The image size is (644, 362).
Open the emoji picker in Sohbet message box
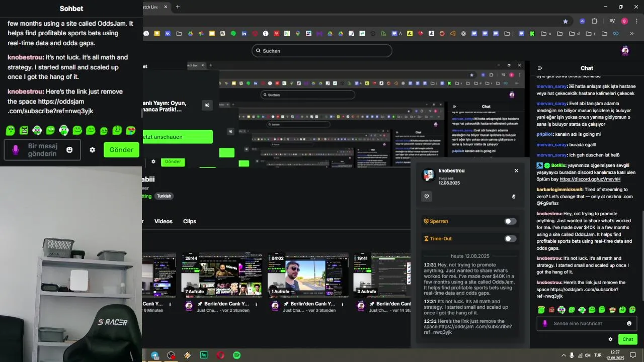tap(69, 150)
